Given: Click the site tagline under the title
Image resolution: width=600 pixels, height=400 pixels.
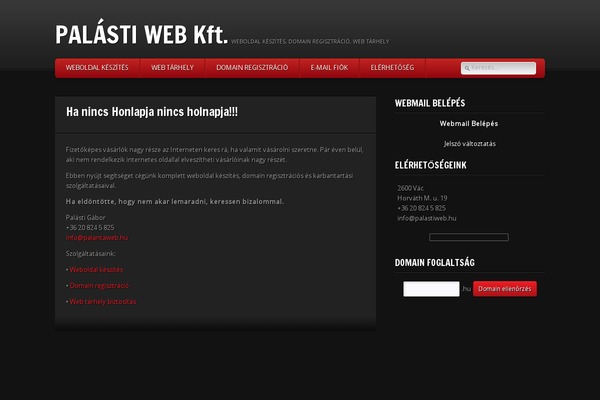Looking at the screenshot, I should point(310,42).
